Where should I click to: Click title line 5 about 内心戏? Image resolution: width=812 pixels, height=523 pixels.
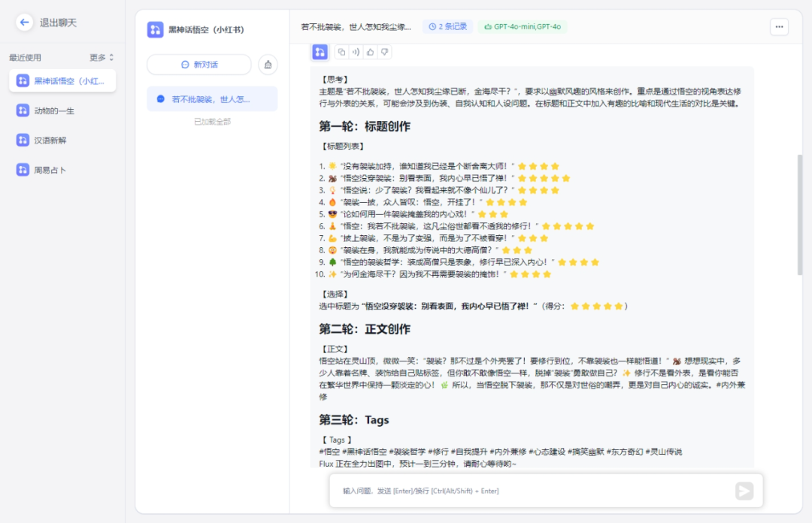coord(414,214)
